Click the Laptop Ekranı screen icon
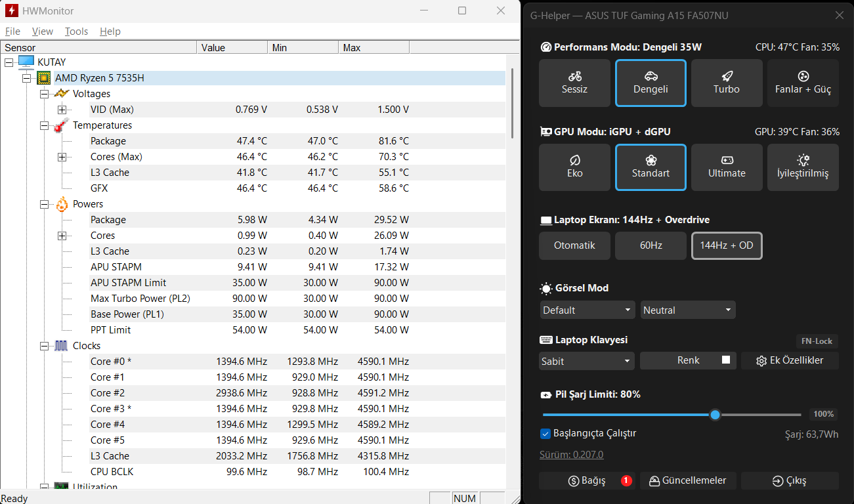854x504 pixels. point(546,220)
